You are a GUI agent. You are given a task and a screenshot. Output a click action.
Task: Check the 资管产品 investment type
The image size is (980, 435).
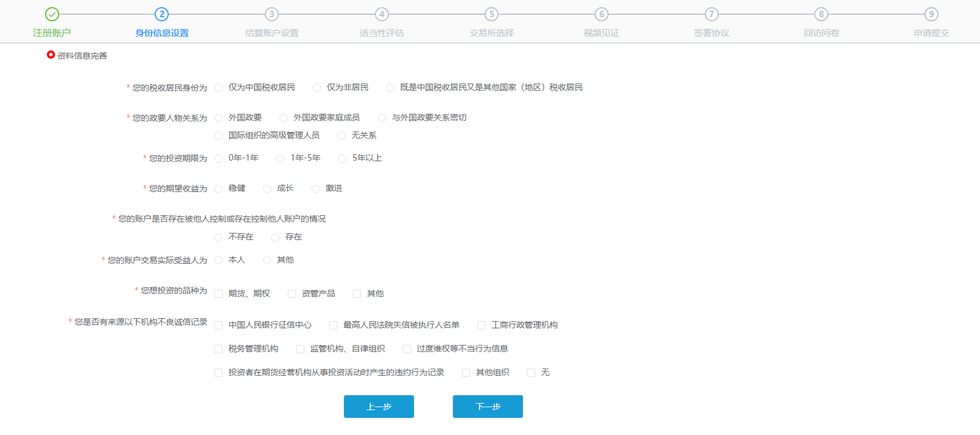click(x=292, y=294)
